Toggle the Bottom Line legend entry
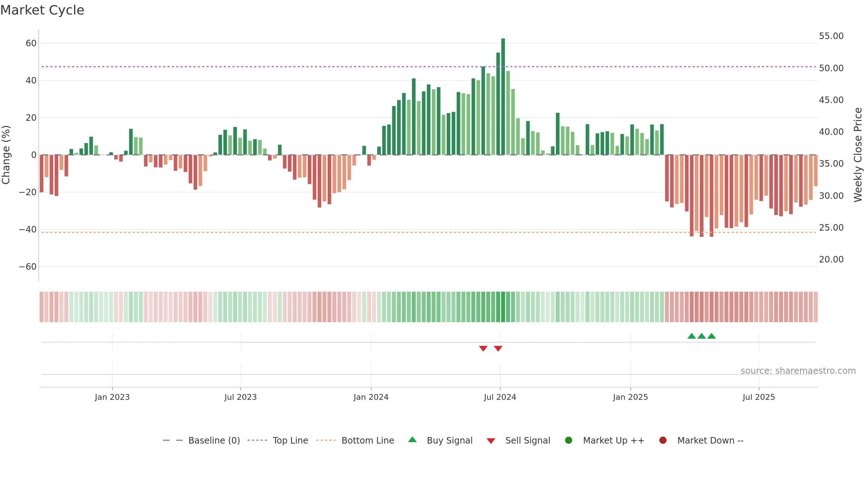The height and width of the screenshot is (488, 868). pyautogui.click(x=355, y=440)
